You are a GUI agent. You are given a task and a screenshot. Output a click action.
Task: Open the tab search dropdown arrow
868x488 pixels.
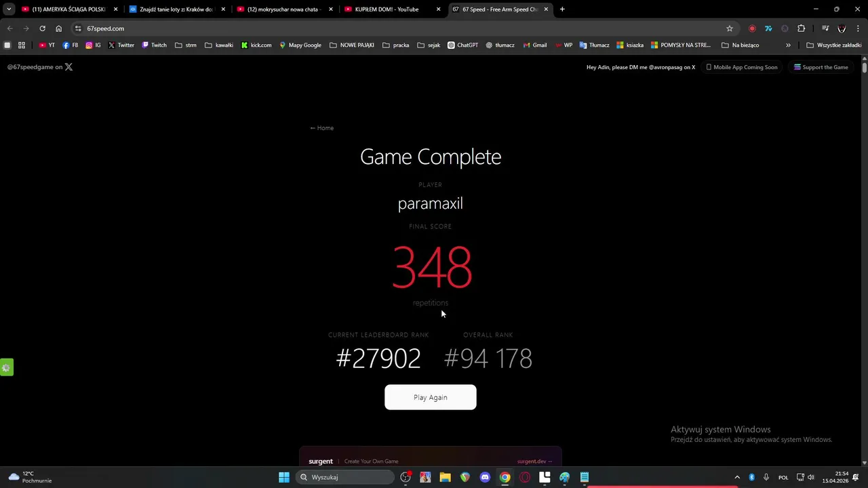click(x=8, y=9)
